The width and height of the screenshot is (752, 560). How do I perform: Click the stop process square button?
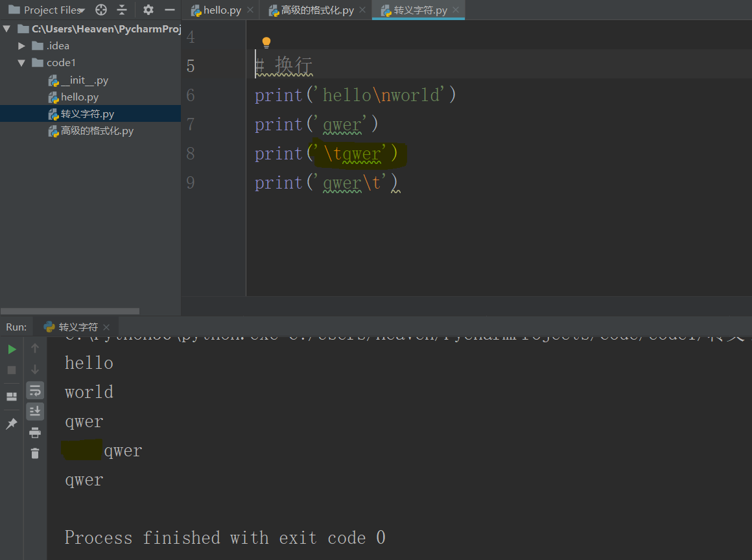[x=12, y=370]
